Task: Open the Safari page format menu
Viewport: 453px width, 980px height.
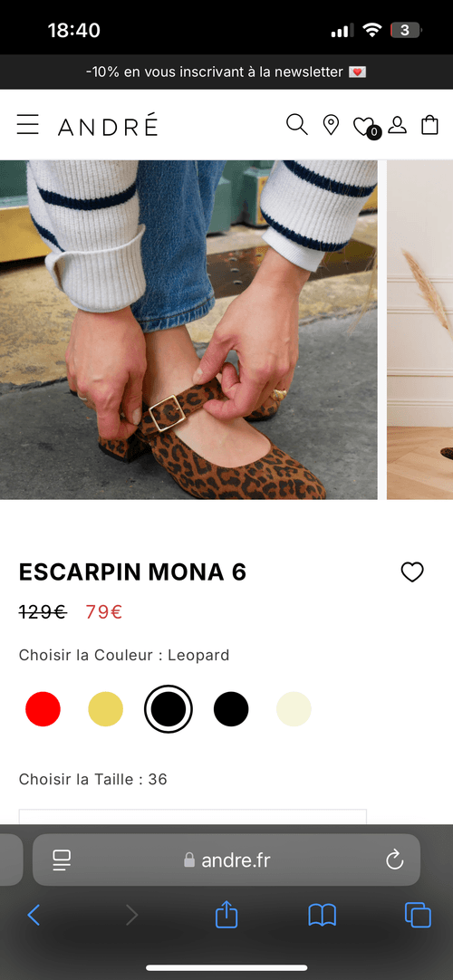Action: point(62,860)
